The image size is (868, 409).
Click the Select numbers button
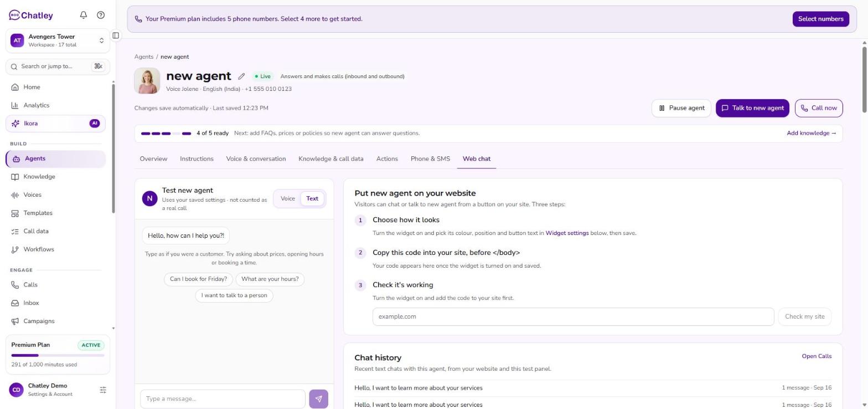[820, 19]
